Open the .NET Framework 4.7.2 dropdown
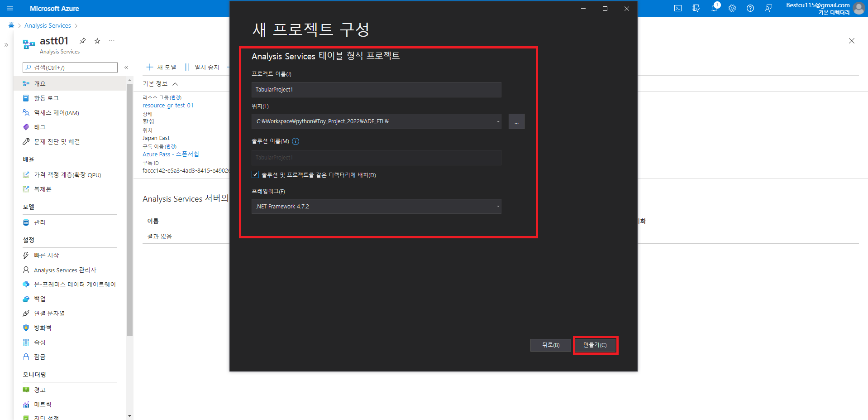 click(376, 206)
